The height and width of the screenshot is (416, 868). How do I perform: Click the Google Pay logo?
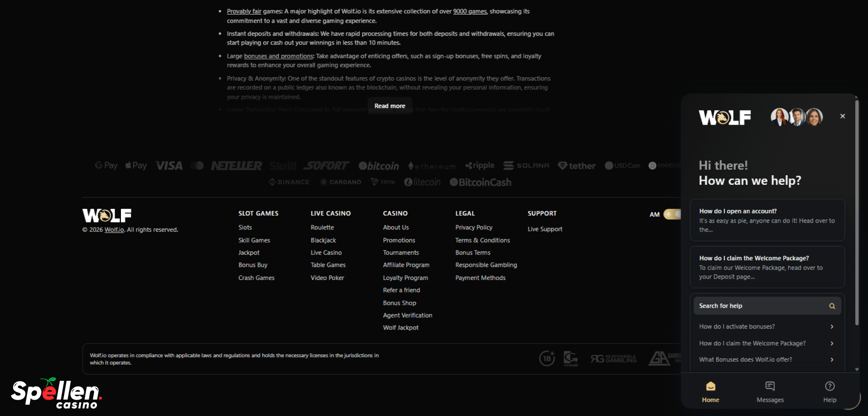pos(106,166)
